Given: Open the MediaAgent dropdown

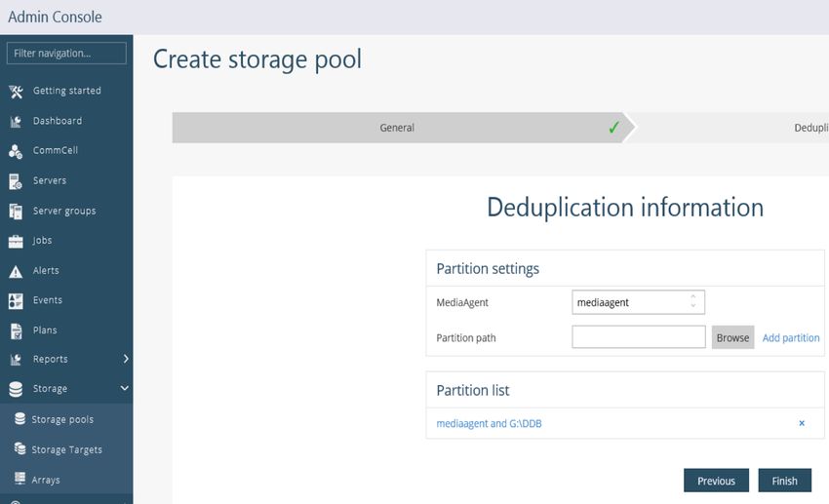Looking at the screenshot, I should click(638, 302).
